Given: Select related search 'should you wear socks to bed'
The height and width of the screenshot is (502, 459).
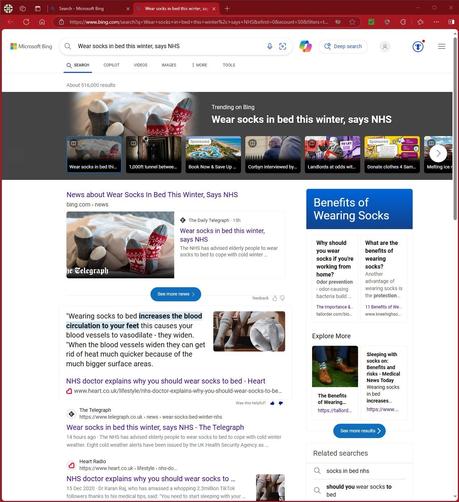Looking at the screenshot, I should pos(359,490).
